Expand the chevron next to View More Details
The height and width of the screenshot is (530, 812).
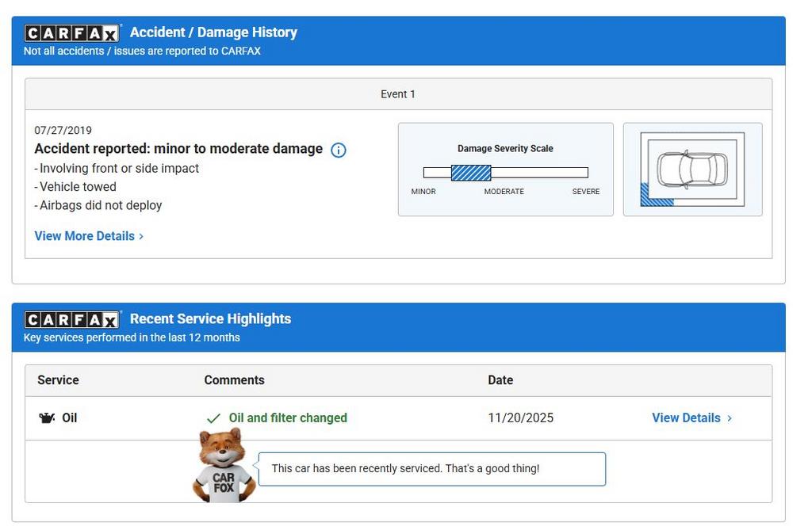click(141, 236)
